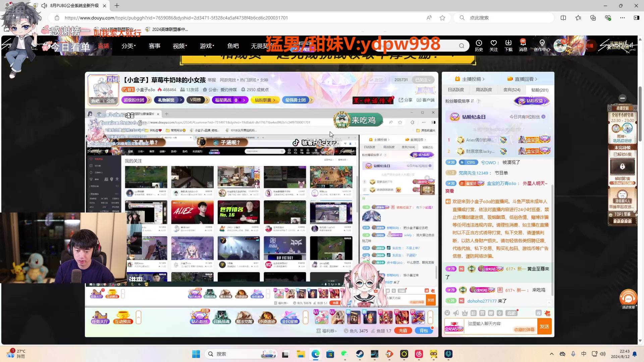Toggle 粉丝等级排序 sorting
This screenshot has height=362, width=644.
[460, 101]
